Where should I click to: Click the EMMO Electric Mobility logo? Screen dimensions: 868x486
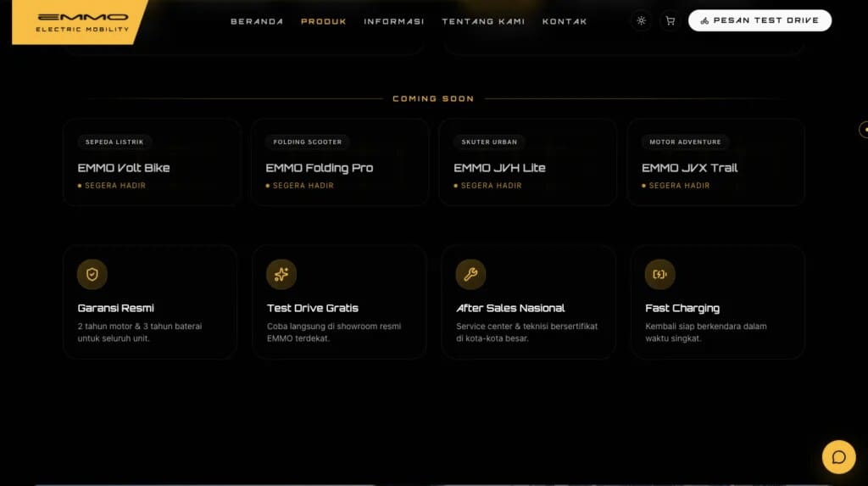(x=81, y=22)
